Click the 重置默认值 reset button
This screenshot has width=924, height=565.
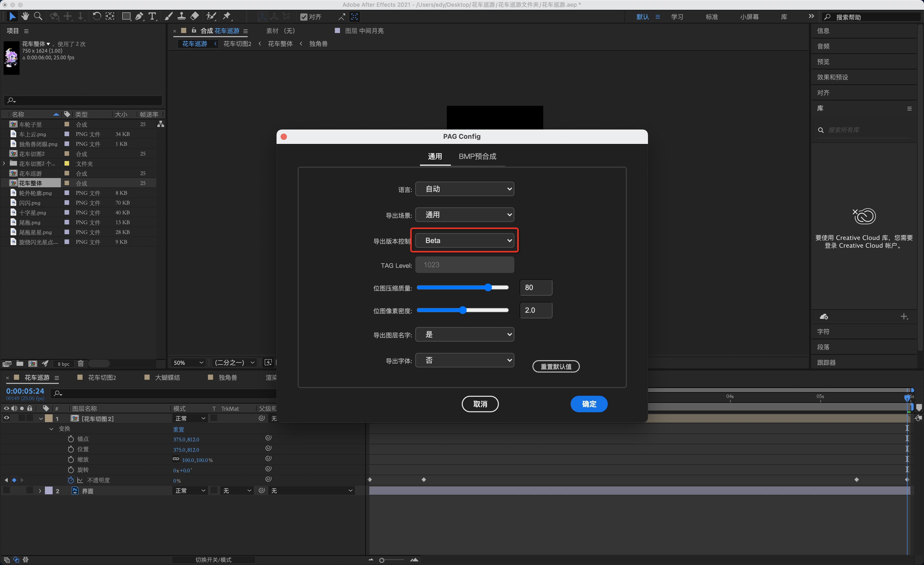coord(556,366)
